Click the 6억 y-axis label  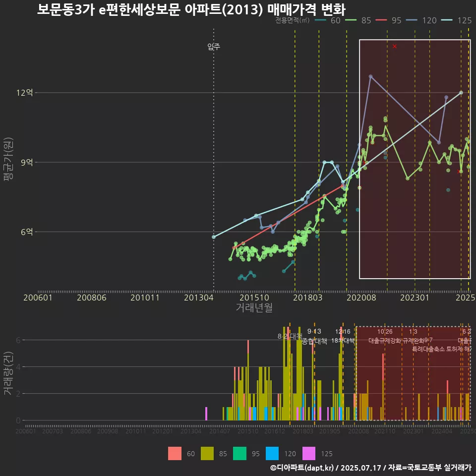pos(27,232)
